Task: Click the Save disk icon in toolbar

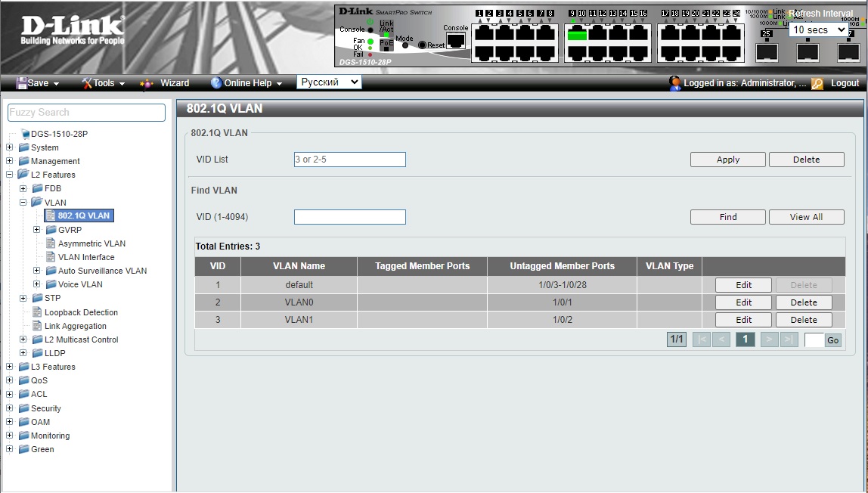Action: click(x=22, y=83)
